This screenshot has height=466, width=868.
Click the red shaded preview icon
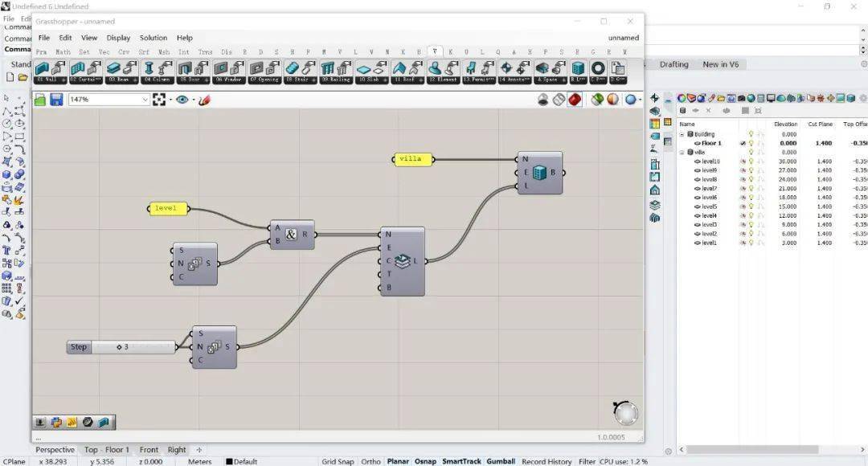click(575, 100)
